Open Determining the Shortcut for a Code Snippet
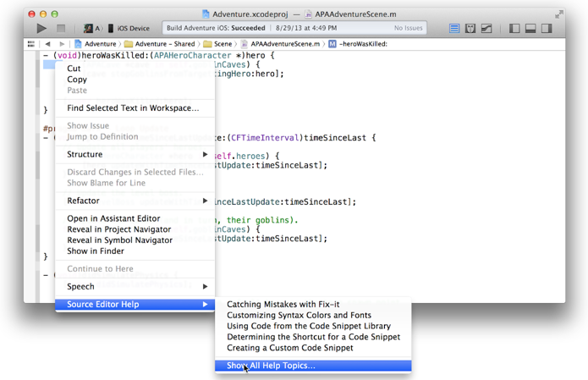The width and height of the screenshot is (588, 380). [313, 337]
